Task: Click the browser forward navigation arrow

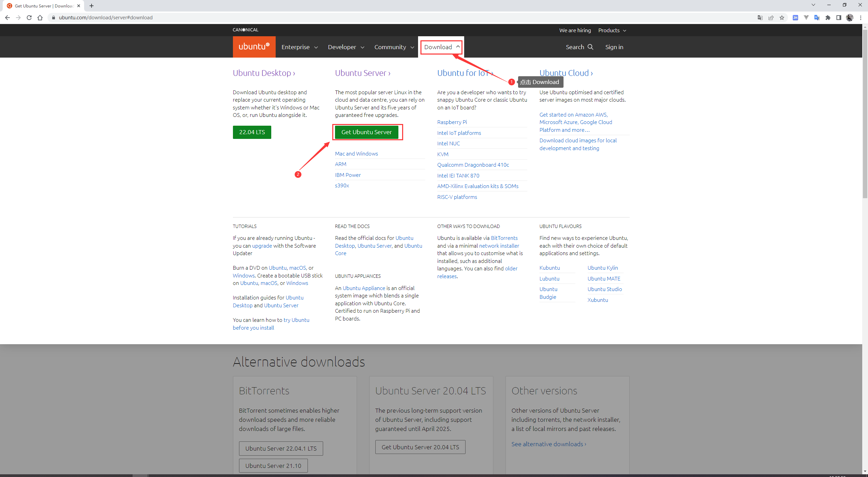Action: [18, 17]
